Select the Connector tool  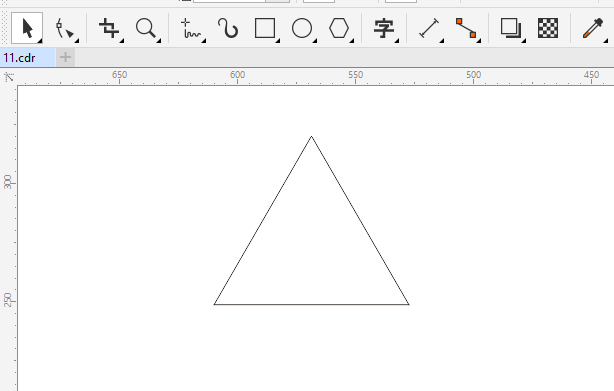[x=466, y=28]
